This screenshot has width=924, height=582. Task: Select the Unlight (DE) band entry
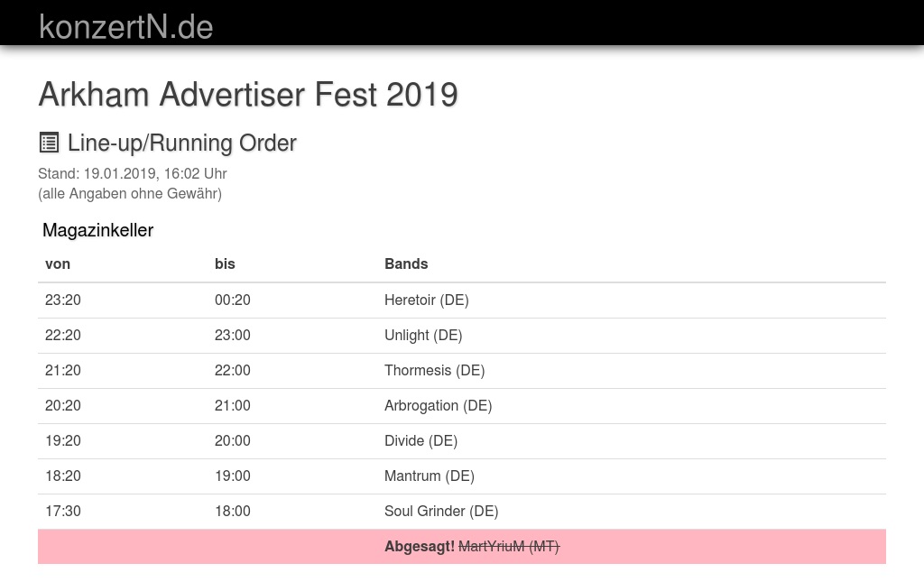tap(423, 335)
